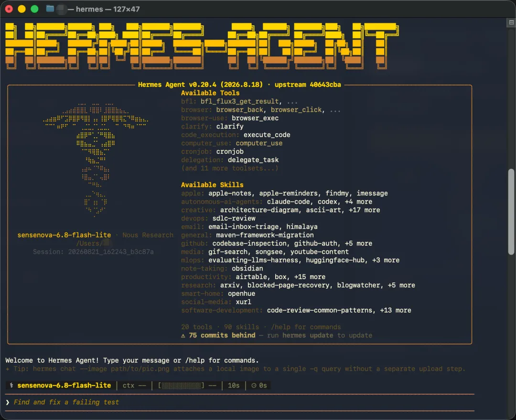Click the yellow minimize window button

click(x=21, y=9)
